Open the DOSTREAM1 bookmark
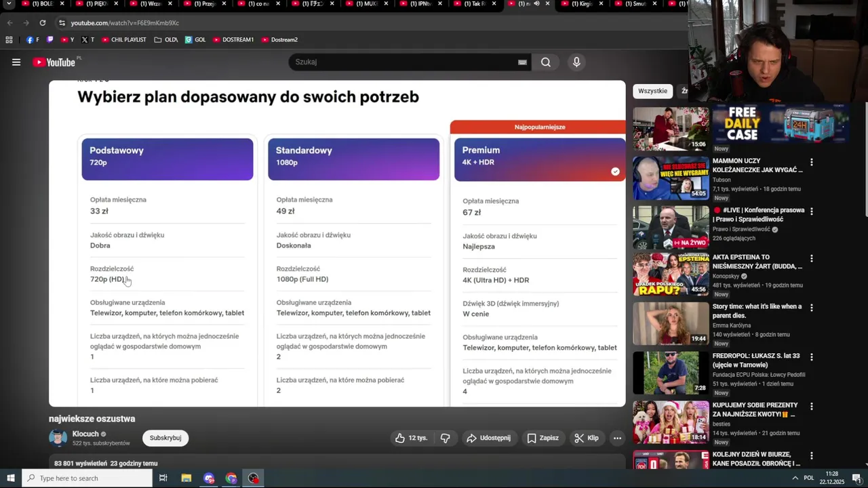Screen dimensions: 868x488 pos(233,40)
